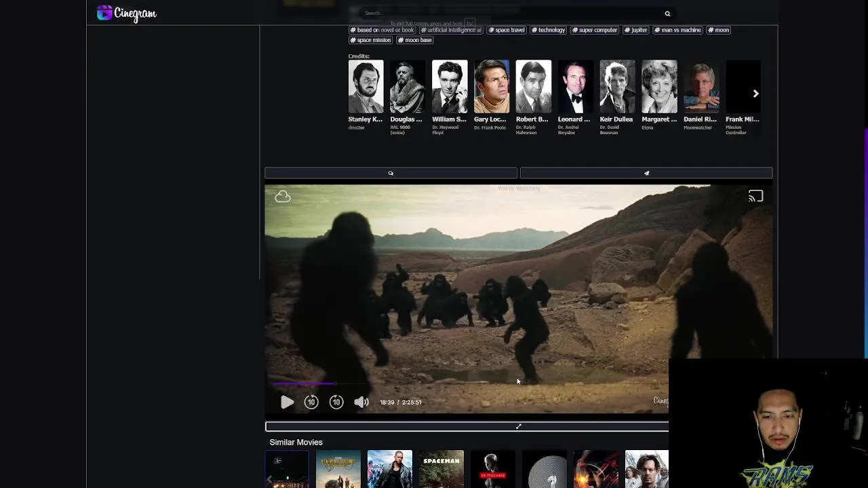Click the expand player bar below the video
868x488 pixels.
(467, 426)
